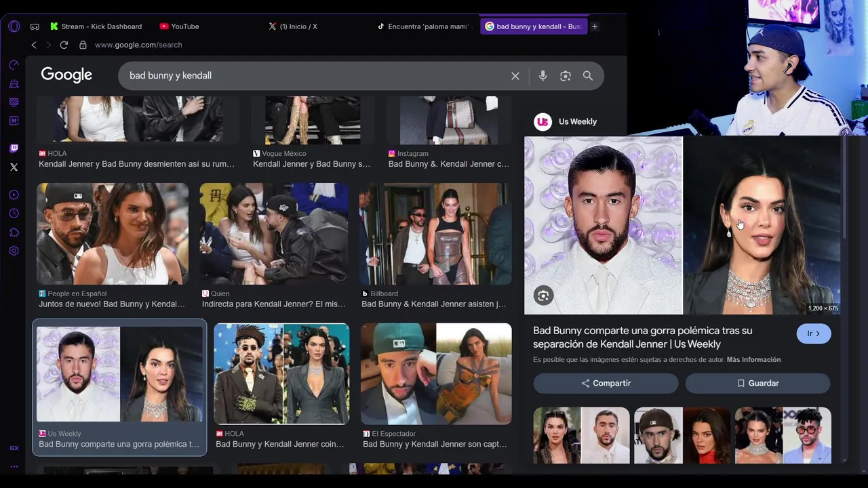Search by image with camera lens icon

coord(566,76)
